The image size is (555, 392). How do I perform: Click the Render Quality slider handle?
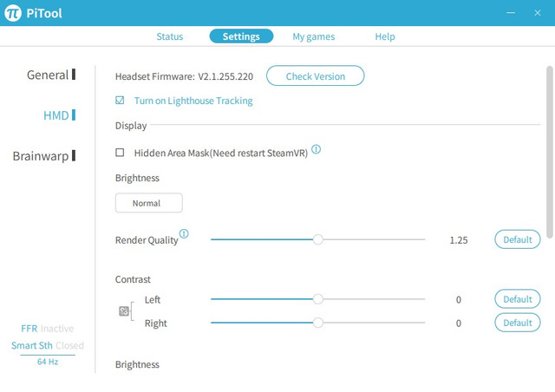[318, 239]
